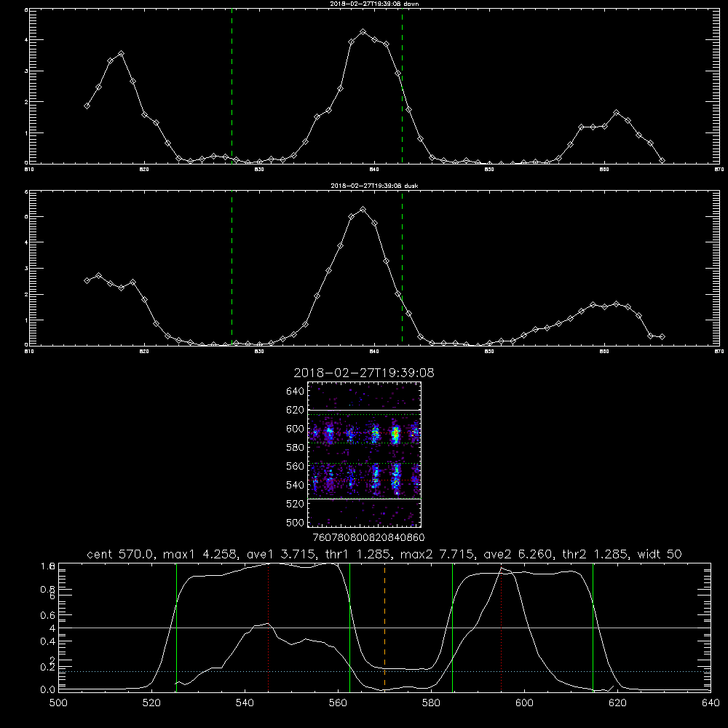
Task: Click the right green dashed line in dusk plot
Action: pyautogui.click(x=402, y=268)
